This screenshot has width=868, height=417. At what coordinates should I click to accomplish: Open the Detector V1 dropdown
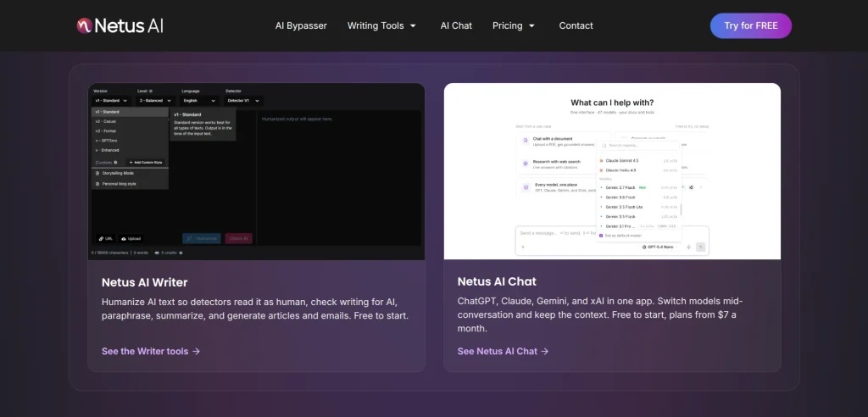243,101
